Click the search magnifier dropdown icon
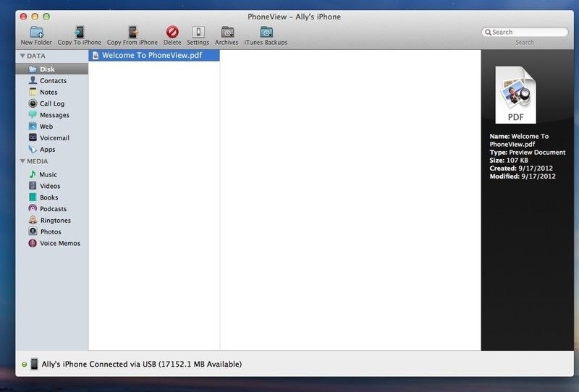 point(489,33)
